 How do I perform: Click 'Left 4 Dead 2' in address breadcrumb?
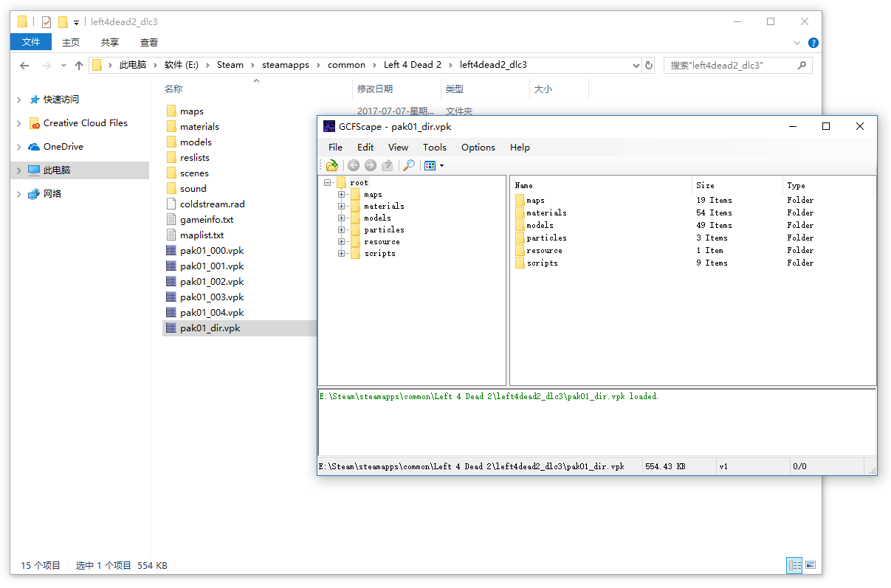pyautogui.click(x=413, y=65)
